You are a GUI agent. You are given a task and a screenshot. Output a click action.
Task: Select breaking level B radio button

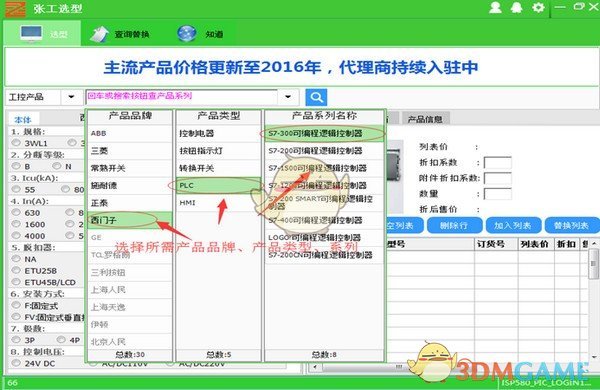[16, 166]
